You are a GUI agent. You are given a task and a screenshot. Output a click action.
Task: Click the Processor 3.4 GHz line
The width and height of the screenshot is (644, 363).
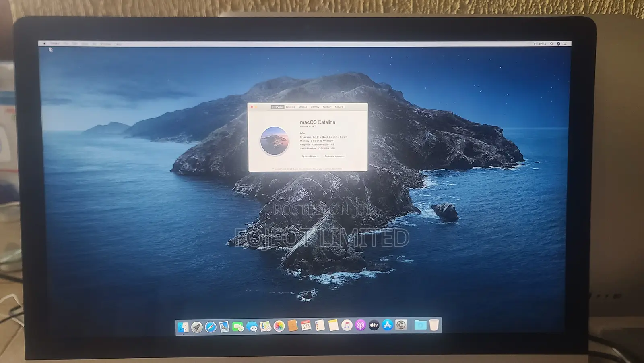324,137
